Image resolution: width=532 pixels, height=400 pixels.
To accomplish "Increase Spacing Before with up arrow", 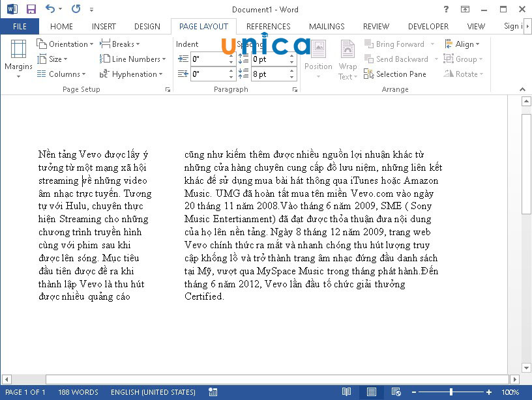I will click(x=292, y=56).
